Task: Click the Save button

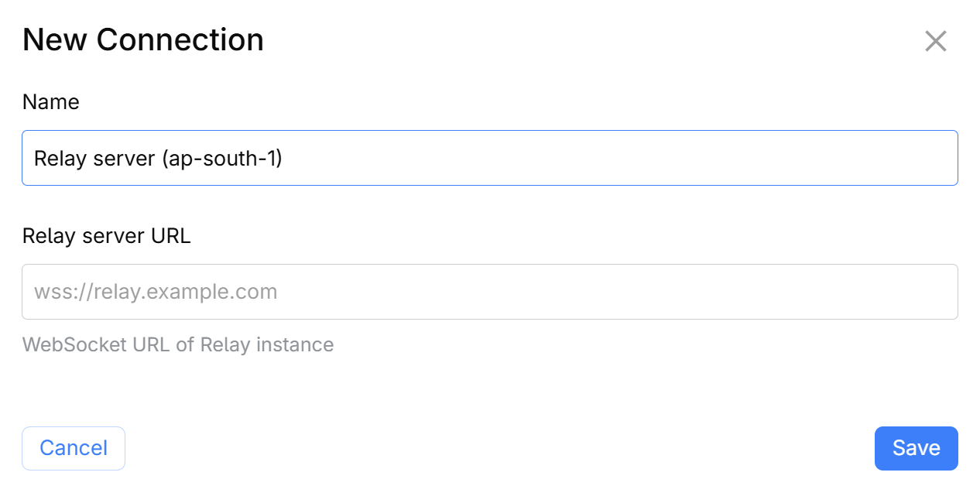Action: pos(917,448)
